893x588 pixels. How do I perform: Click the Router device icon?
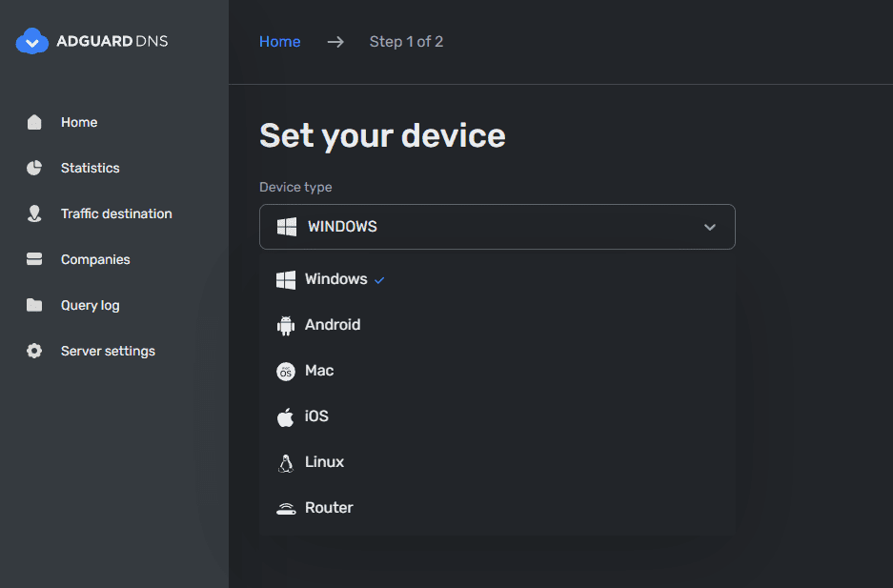285,509
